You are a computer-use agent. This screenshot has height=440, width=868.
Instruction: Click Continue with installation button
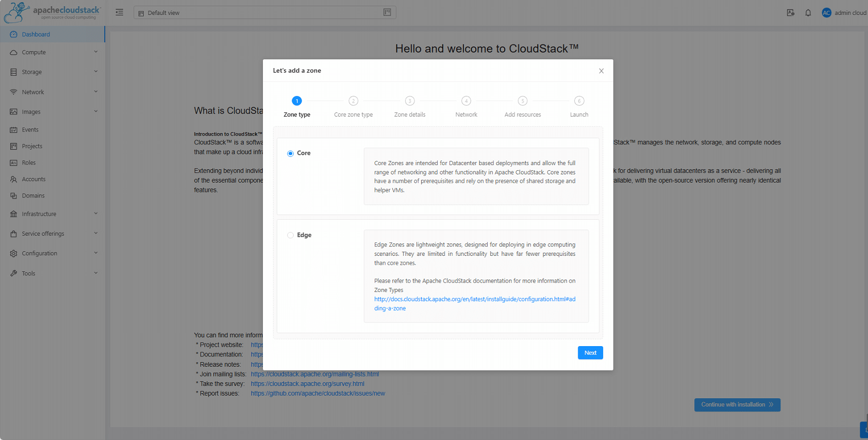tap(737, 405)
